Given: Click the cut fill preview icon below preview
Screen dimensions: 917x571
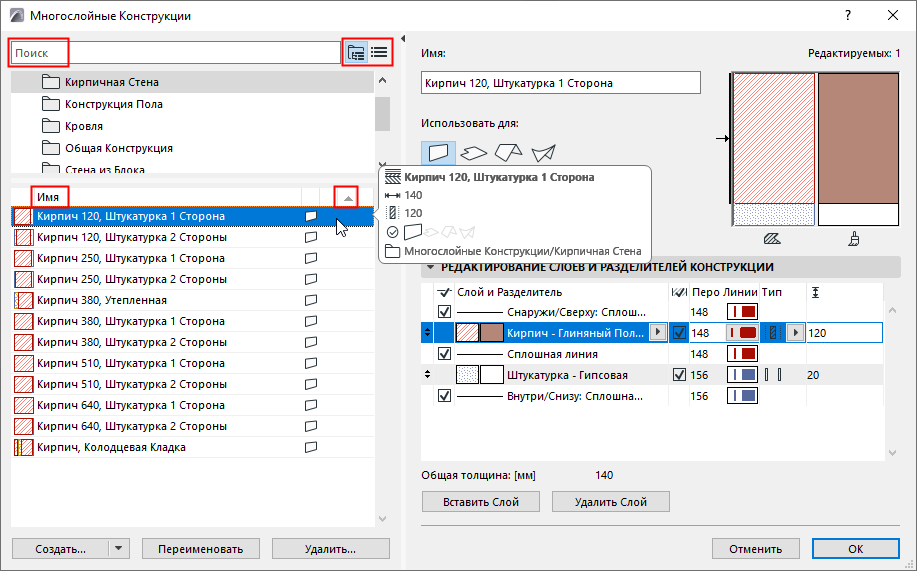Looking at the screenshot, I should click(772, 239).
